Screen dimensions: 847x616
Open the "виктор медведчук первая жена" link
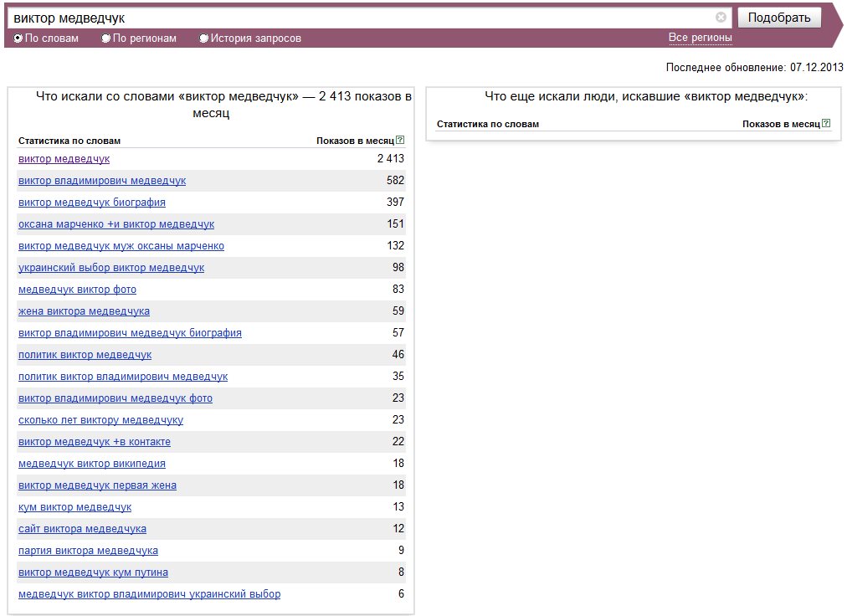(x=97, y=485)
